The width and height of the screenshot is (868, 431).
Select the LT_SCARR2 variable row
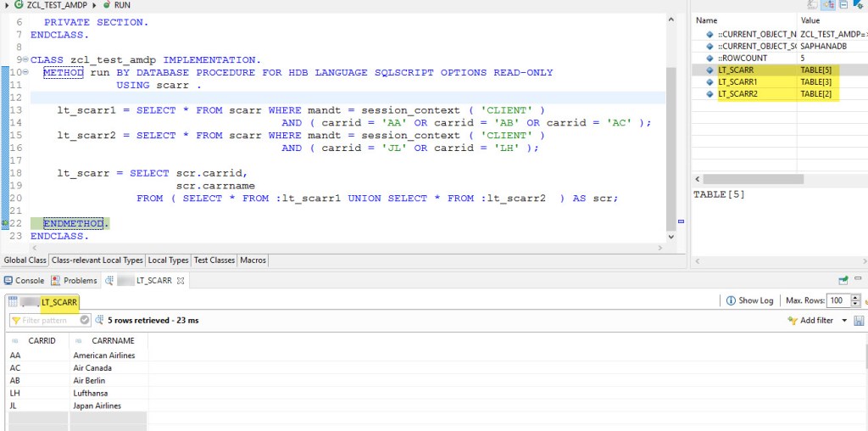pyautogui.click(x=736, y=94)
